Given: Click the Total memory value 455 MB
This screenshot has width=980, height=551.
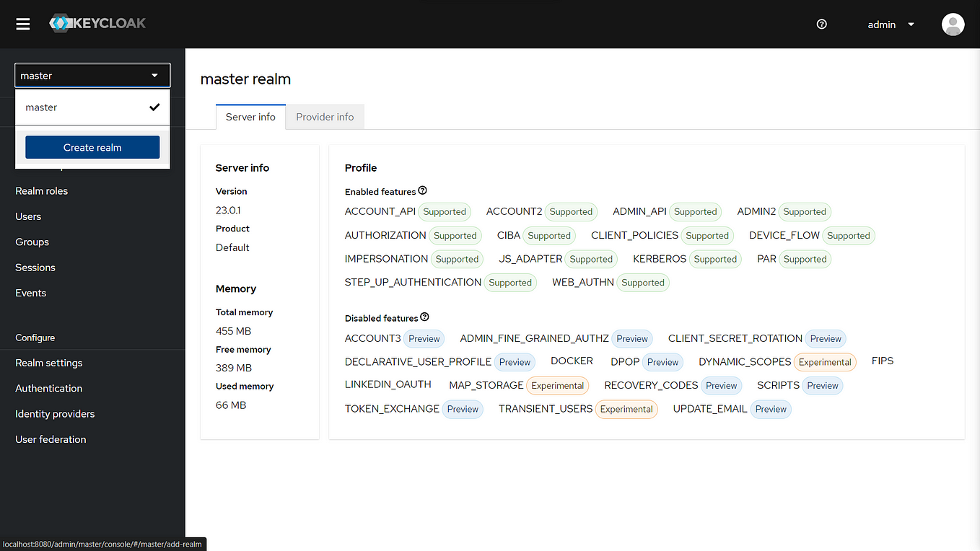Looking at the screenshot, I should [233, 331].
